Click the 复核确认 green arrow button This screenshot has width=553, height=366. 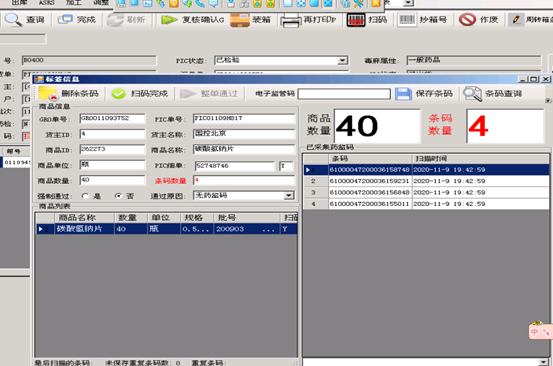[193, 20]
